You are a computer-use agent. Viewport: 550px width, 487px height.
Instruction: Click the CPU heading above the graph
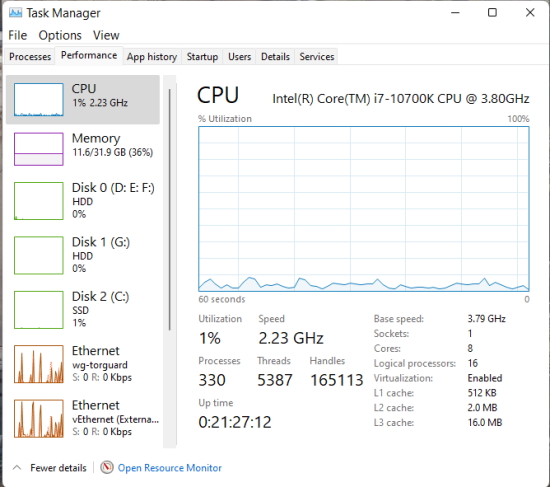[218, 95]
